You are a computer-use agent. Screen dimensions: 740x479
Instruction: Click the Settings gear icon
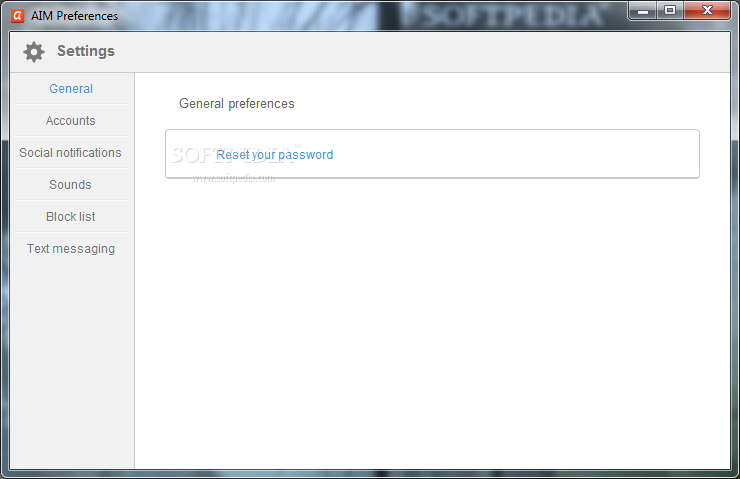[34, 51]
